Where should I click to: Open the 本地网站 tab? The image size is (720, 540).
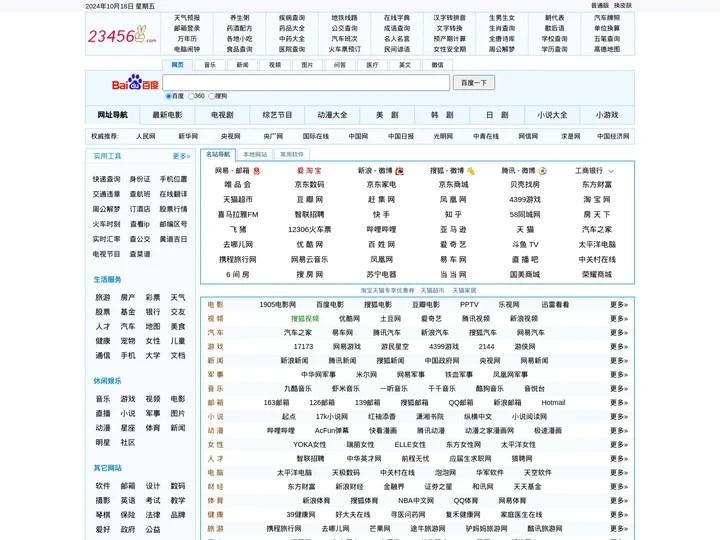(255, 154)
